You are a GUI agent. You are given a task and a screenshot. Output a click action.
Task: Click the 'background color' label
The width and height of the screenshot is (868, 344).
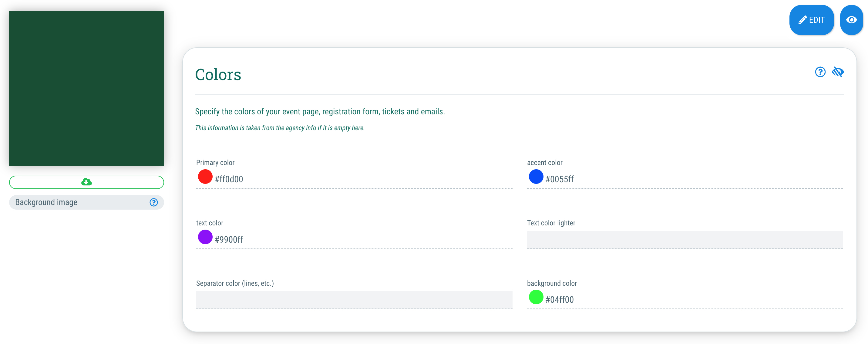tap(552, 283)
